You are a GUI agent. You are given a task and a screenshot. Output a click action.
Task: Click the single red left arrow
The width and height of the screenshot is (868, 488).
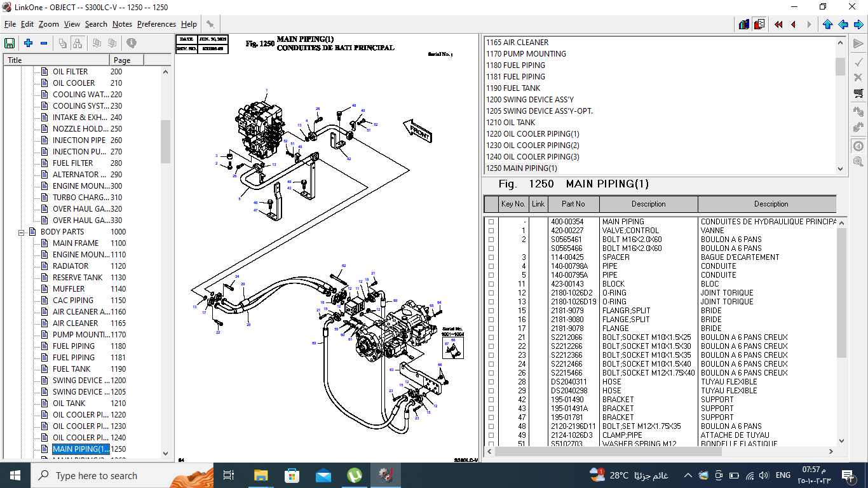click(794, 24)
